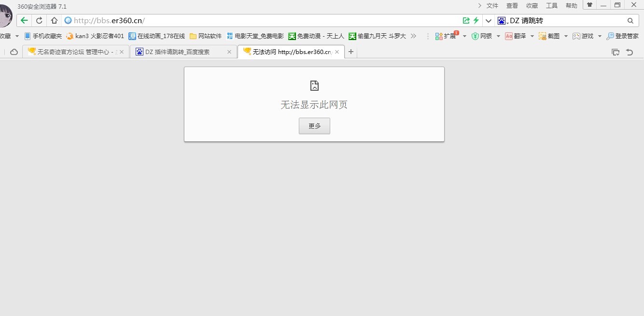Minimize the browser window
The height and width of the screenshot is (316, 644).
(x=603, y=5)
